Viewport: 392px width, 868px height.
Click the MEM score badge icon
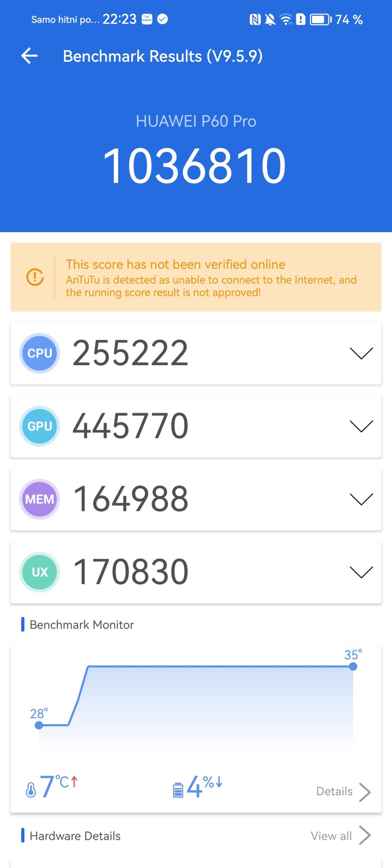click(x=40, y=499)
